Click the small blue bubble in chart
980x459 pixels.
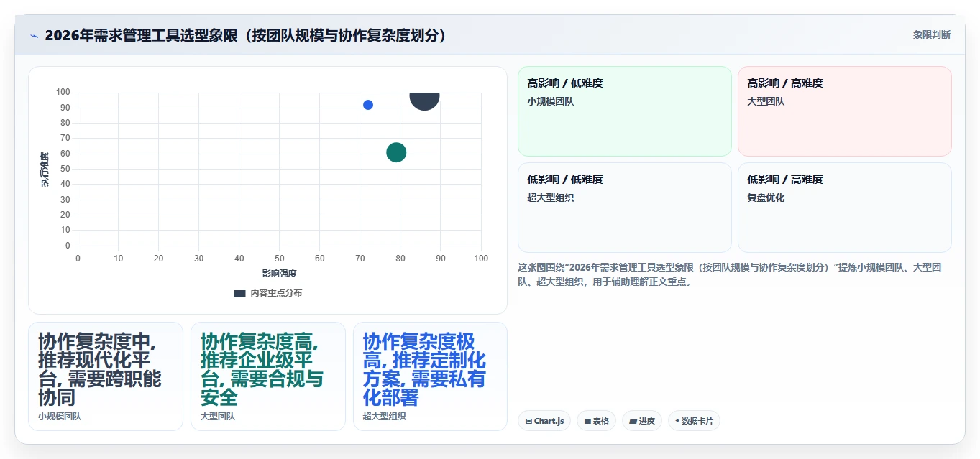pyautogui.click(x=368, y=105)
